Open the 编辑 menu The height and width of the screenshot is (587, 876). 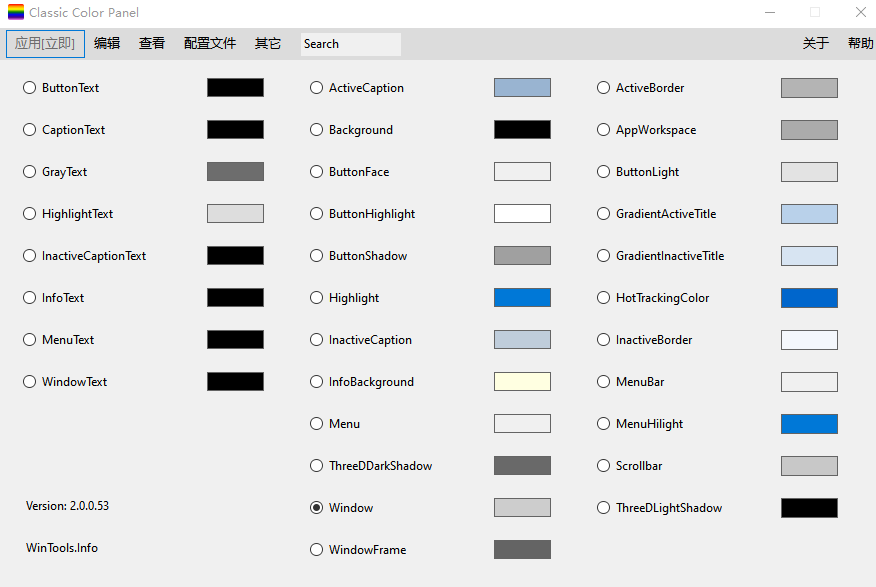click(x=107, y=44)
